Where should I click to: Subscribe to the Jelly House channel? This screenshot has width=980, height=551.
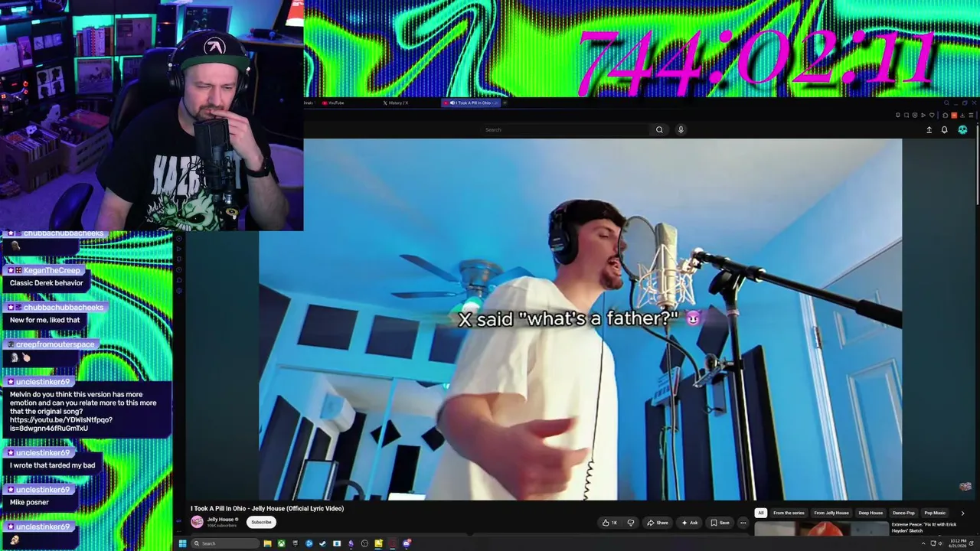(261, 522)
